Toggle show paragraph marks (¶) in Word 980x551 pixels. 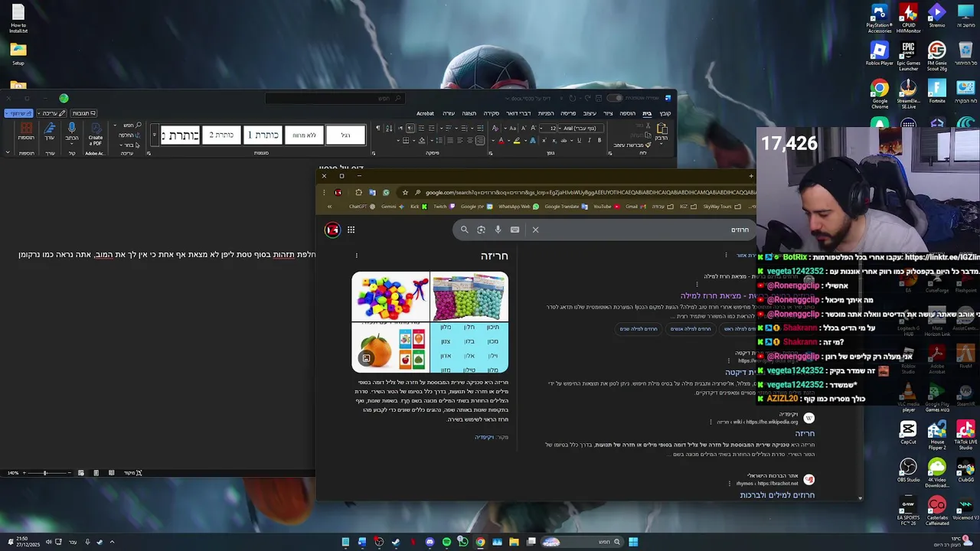coord(377,128)
